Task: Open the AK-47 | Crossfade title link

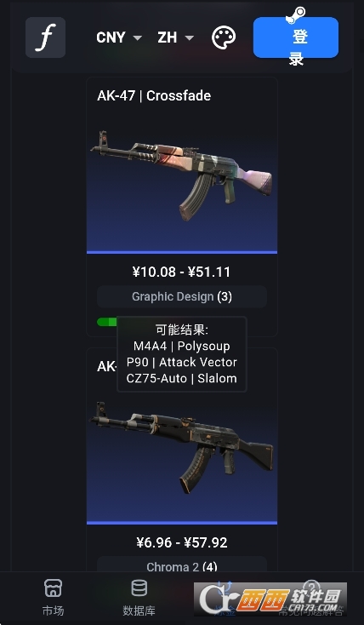Action: click(x=154, y=95)
